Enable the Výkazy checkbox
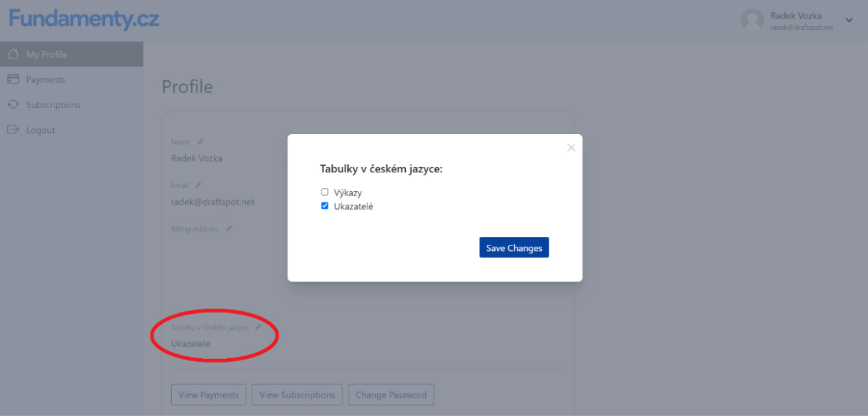This screenshot has width=868, height=416. point(325,192)
